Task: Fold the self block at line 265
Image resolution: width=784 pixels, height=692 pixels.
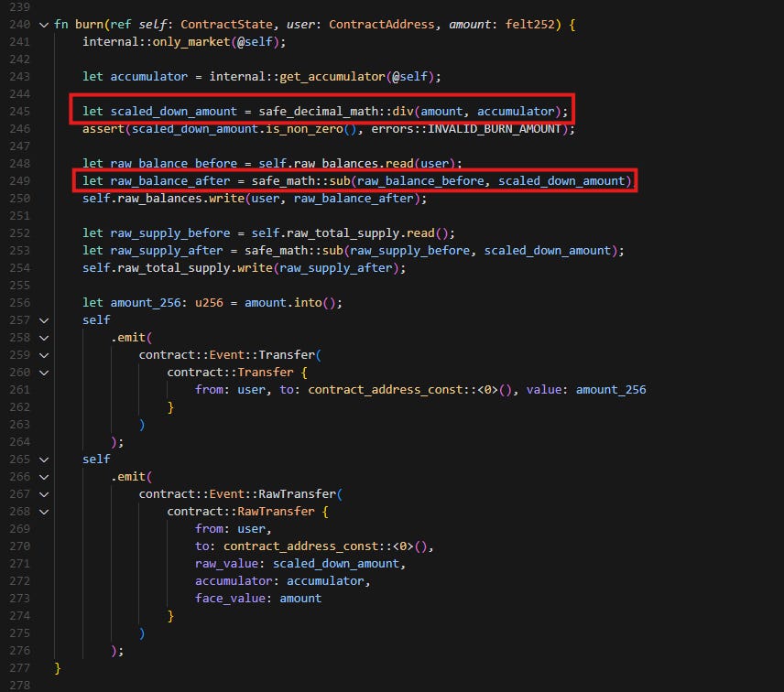Action: click(x=44, y=460)
